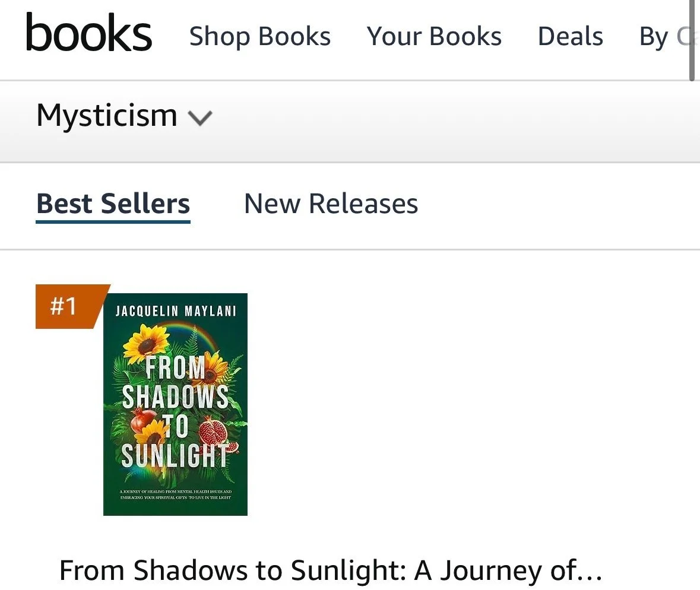Viewport: 700px width, 590px height.
Task: Click the partially visible By C link
Action: point(665,37)
